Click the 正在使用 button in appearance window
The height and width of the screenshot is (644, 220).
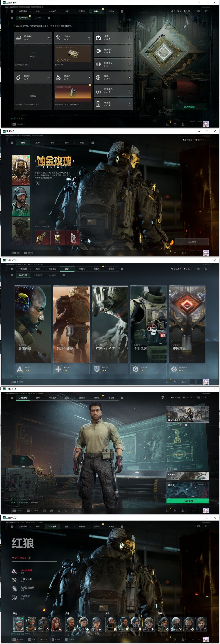point(192,242)
